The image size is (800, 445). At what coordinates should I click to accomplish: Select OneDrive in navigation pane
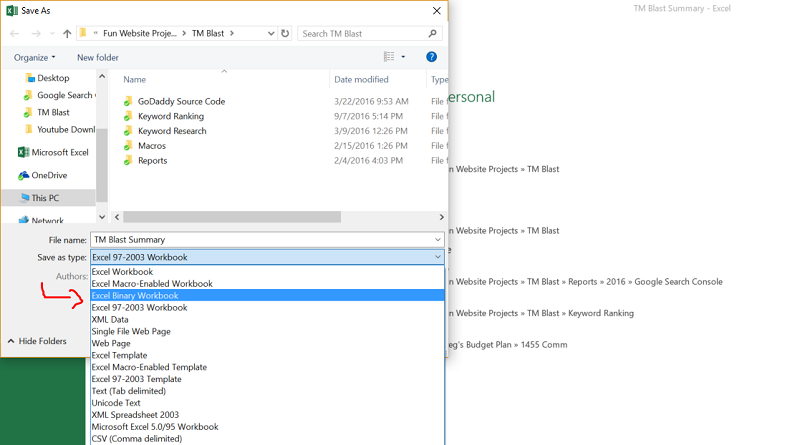[x=43, y=175]
